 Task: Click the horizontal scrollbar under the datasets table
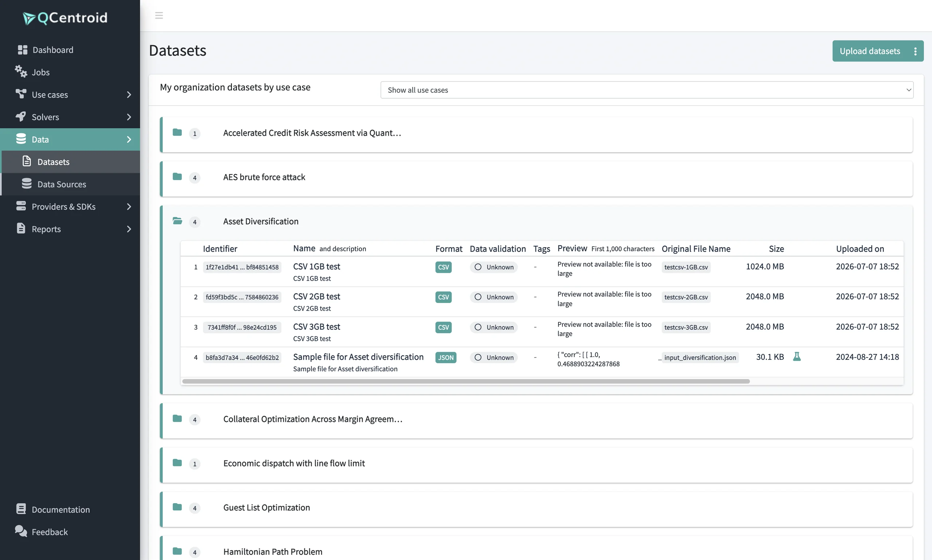coord(466,381)
